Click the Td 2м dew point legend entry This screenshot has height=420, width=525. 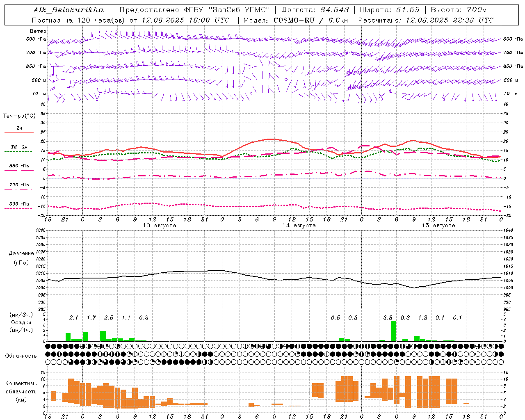tap(19, 148)
